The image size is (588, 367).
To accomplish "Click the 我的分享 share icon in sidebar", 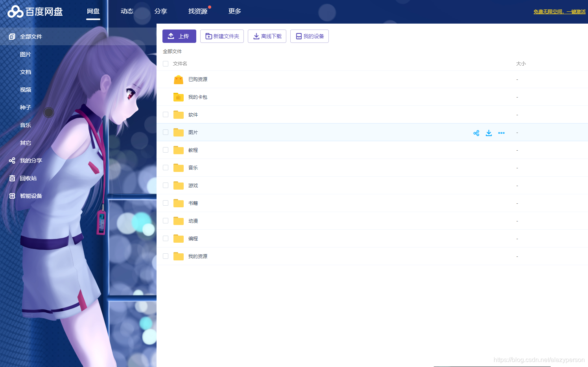I will (12, 160).
